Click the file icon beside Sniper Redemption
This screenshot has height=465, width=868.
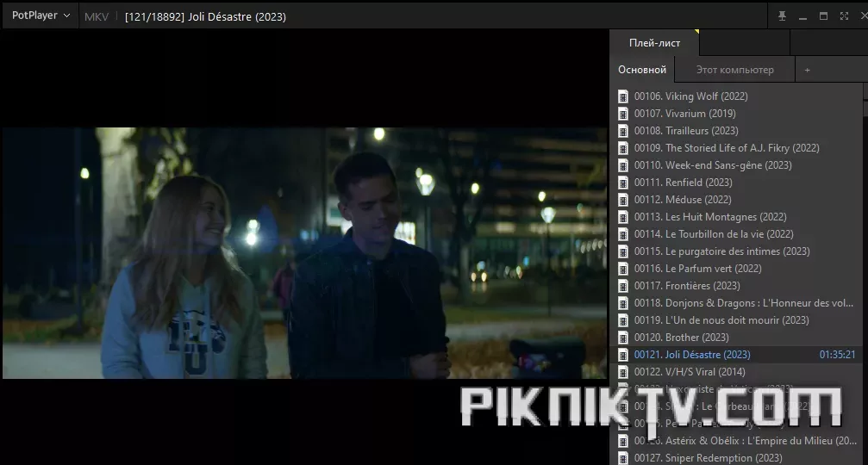[622, 458]
